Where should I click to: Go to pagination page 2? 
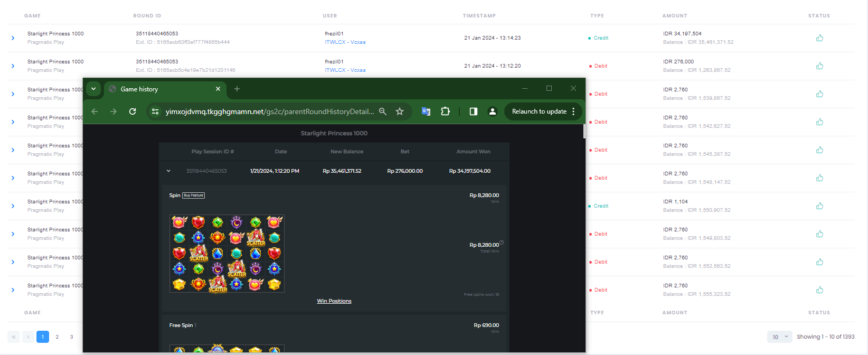57,337
